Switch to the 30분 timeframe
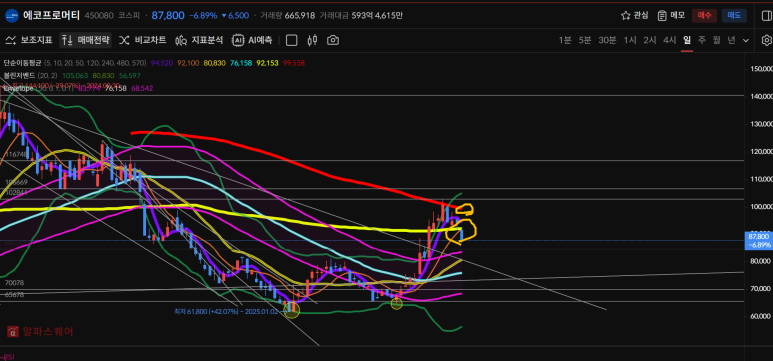Screen dimensions: 773x361 pyautogui.click(x=607, y=40)
